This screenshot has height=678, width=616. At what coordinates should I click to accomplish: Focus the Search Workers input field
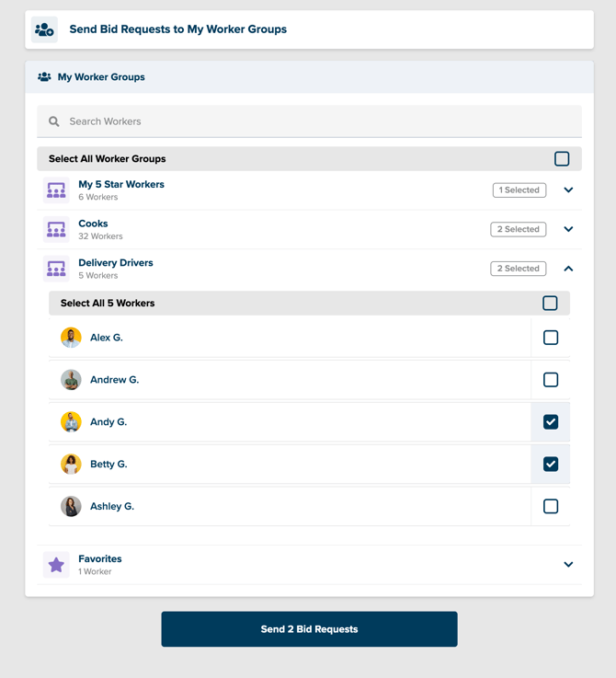(x=310, y=121)
